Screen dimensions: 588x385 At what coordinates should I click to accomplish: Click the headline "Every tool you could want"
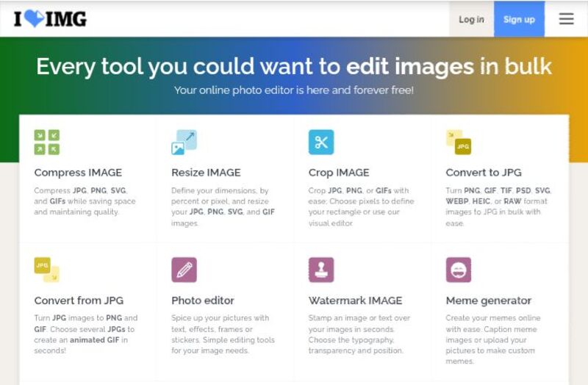tap(294, 66)
